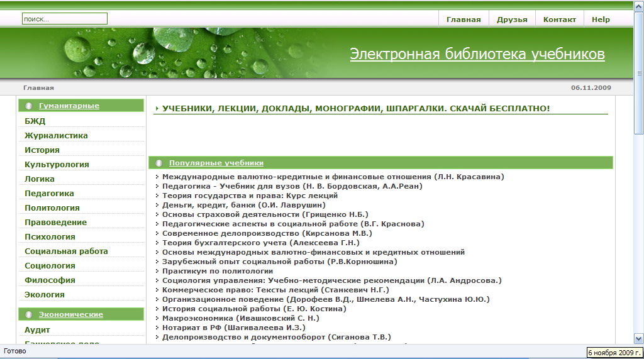
Task: Open the Экономические category header
Action: (x=71, y=314)
